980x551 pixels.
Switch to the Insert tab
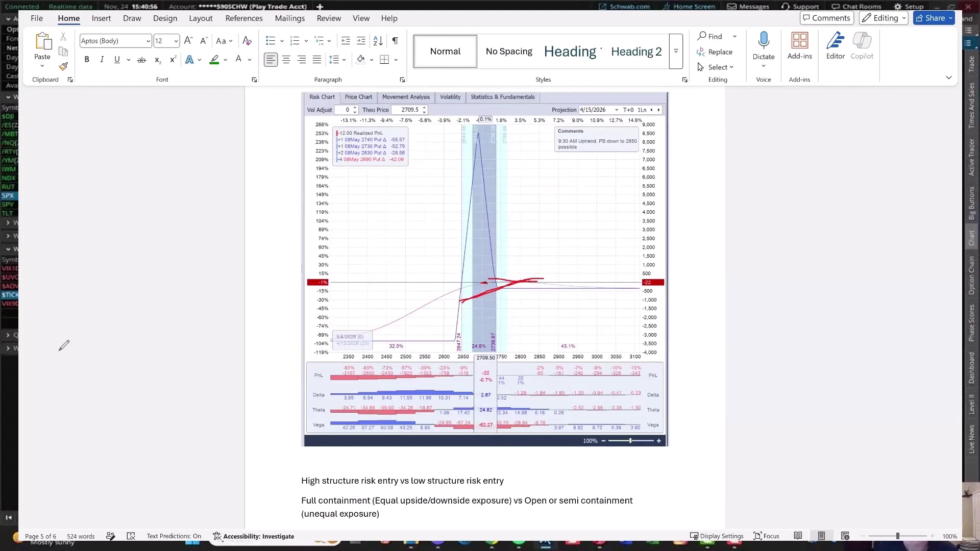[x=101, y=18]
